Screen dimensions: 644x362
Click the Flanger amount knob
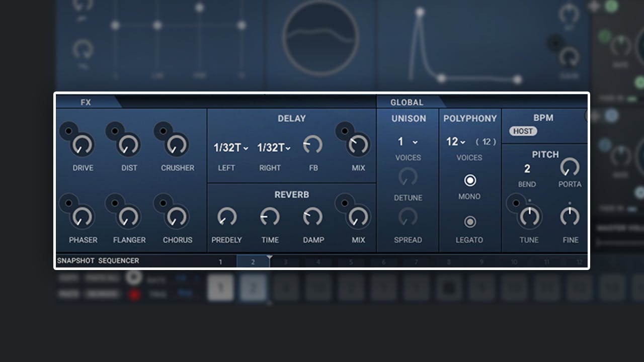pyautogui.click(x=129, y=217)
